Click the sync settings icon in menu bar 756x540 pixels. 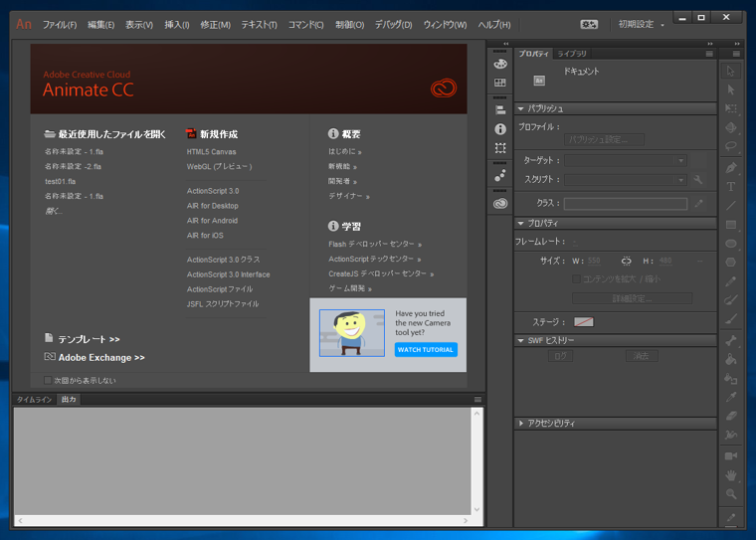[x=589, y=24]
